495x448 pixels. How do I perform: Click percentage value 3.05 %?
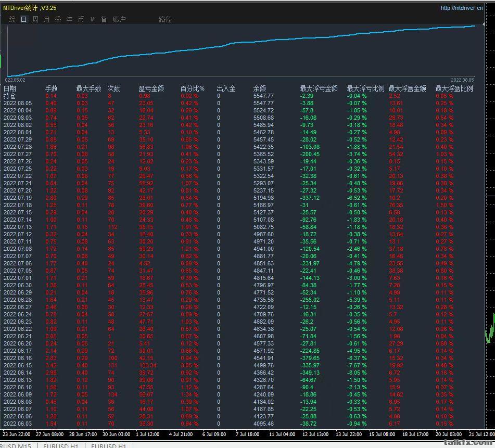tap(189, 365)
